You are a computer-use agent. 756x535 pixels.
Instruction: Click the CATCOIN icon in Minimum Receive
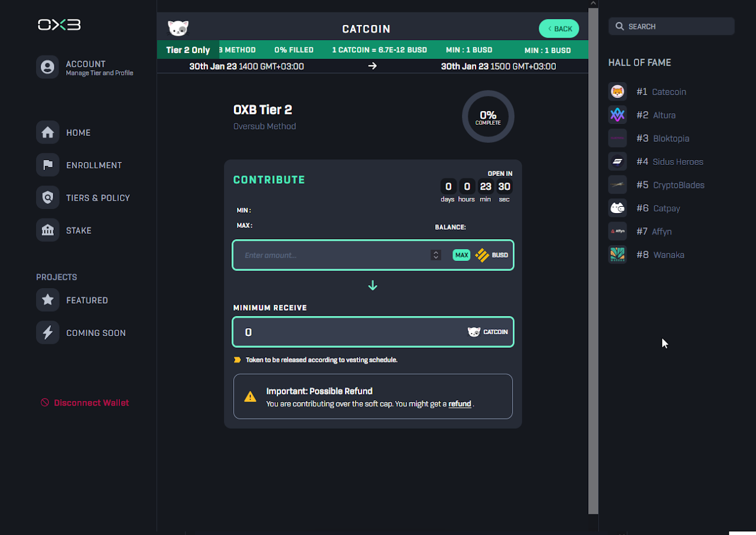click(474, 332)
